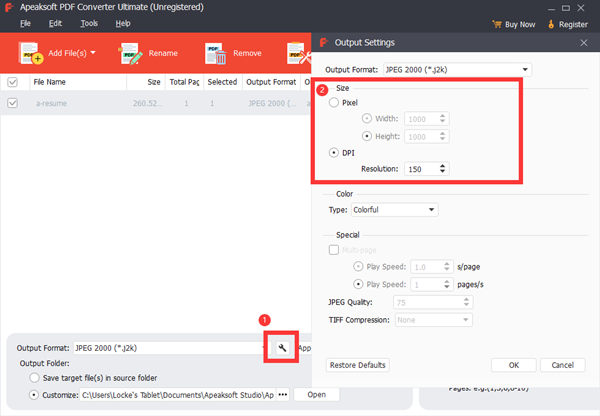The width and height of the screenshot is (600, 416).
Task: Select the Pixel size radio button
Action: point(334,103)
